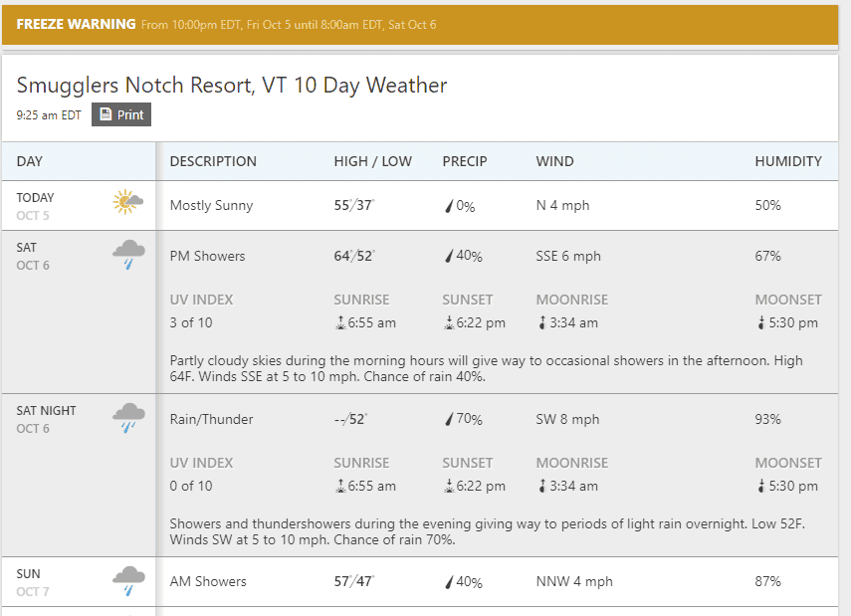Click the PRECIP column header
This screenshot has width=851, height=616.
[465, 162]
